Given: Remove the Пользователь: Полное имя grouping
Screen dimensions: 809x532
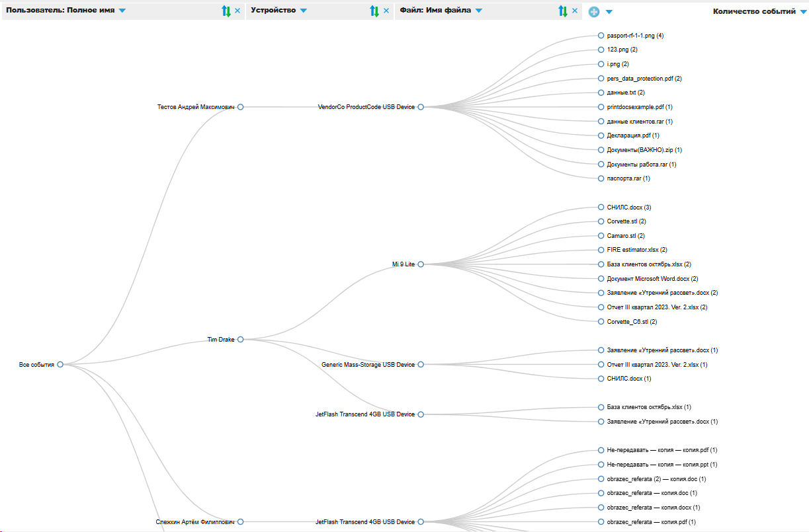Looking at the screenshot, I should [x=237, y=11].
